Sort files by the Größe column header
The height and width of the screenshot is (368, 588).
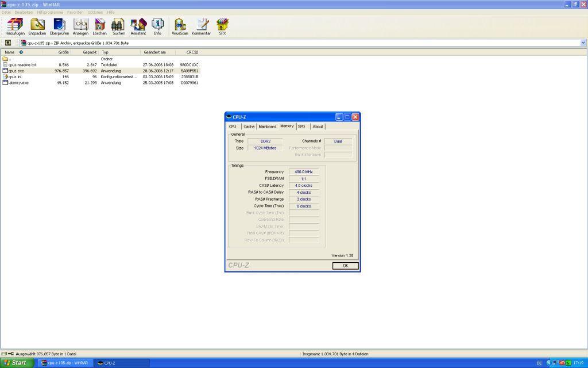pyautogui.click(x=56, y=52)
